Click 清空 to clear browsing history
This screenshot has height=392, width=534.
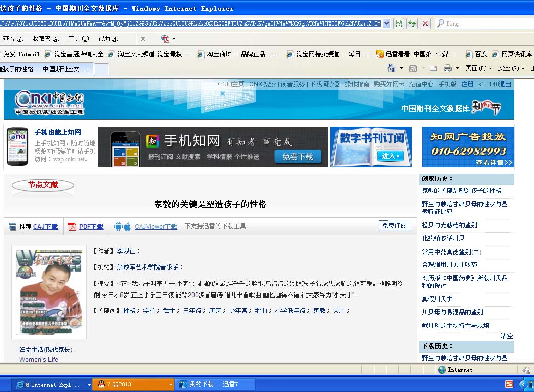pyautogui.click(x=507, y=336)
